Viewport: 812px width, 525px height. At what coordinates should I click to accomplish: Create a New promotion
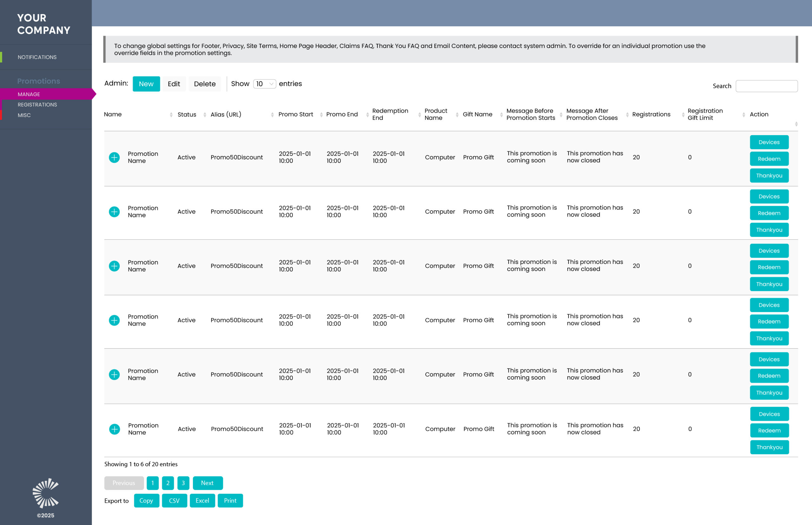pyautogui.click(x=146, y=84)
